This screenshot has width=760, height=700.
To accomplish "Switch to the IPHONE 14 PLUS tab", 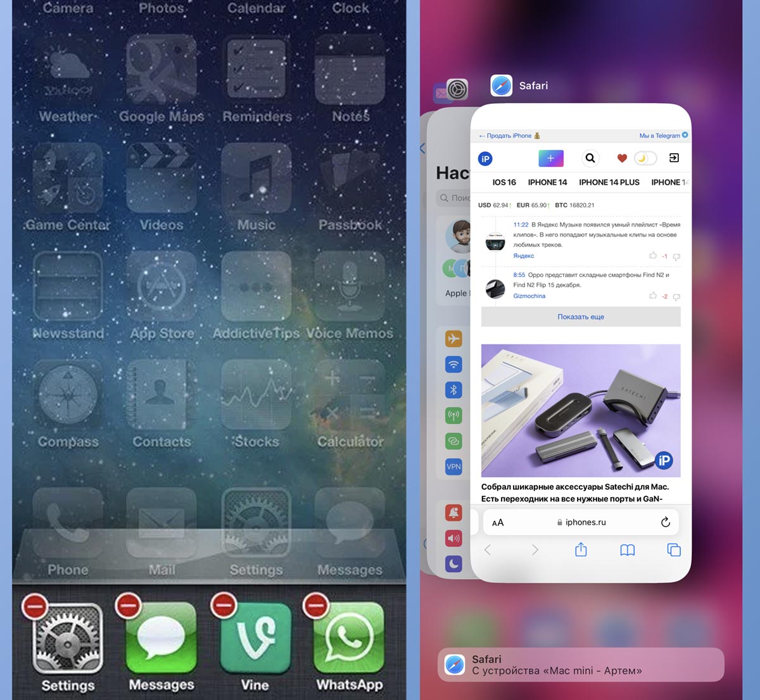I will pos(609,182).
